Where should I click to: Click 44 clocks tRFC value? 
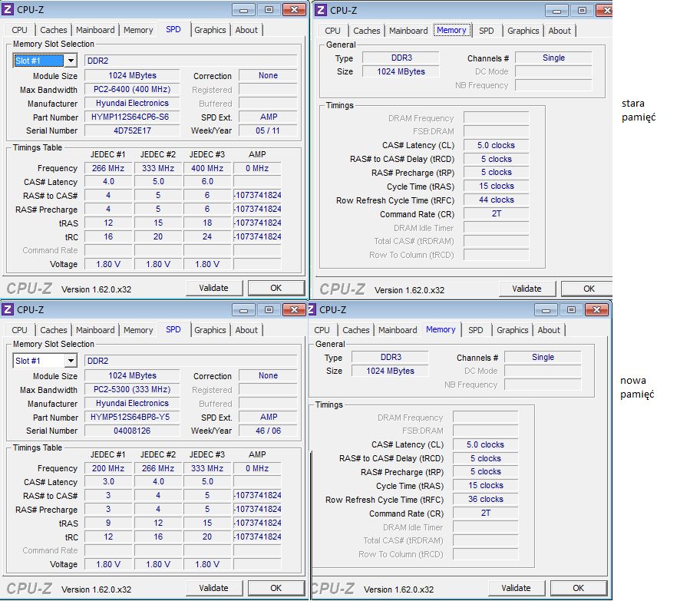[x=496, y=200]
